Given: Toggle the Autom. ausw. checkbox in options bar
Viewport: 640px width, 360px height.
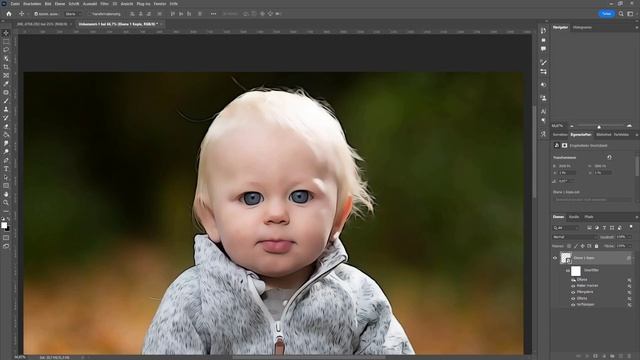Looking at the screenshot, I should point(36,14).
